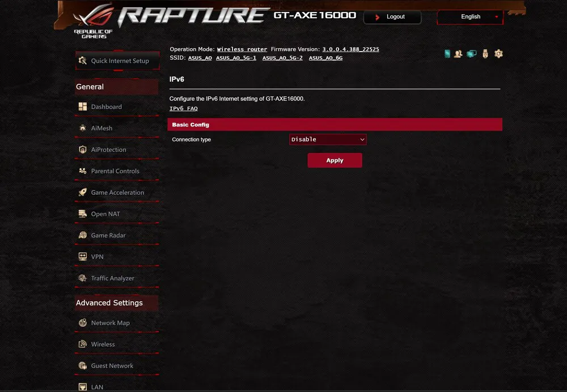567x392 pixels.
Task: Click the Network Map globe icon
Action: [x=82, y=323]
